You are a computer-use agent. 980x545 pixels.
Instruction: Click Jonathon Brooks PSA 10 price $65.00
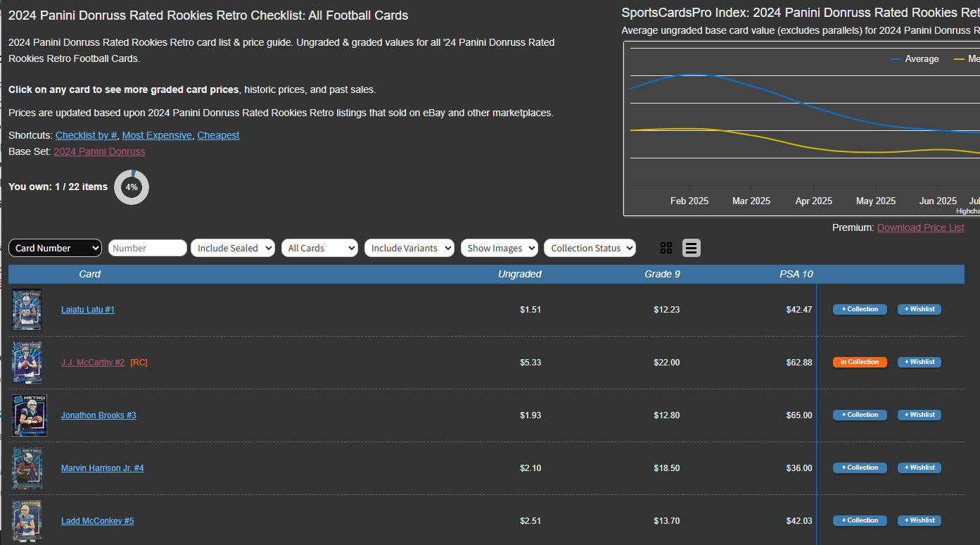[x=799, y=415]
